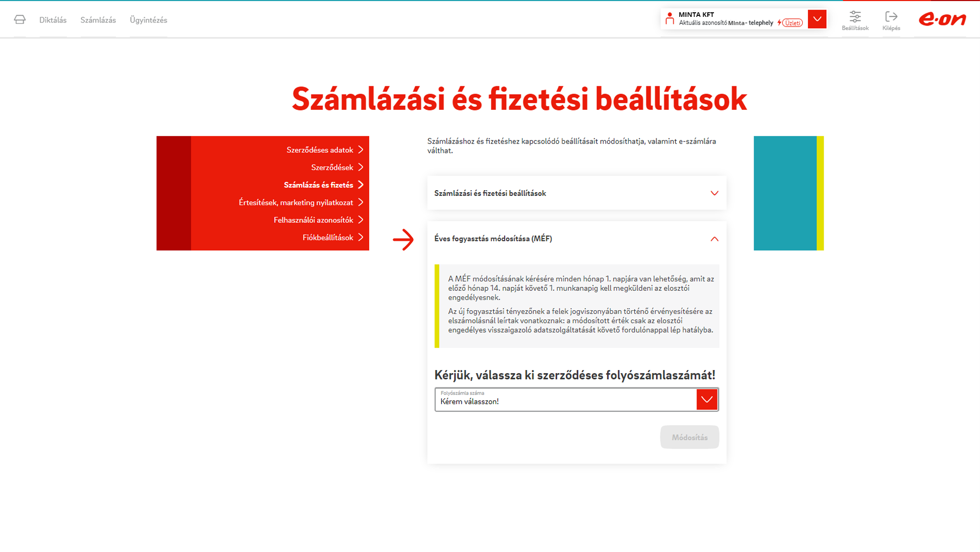Go to Szerződések in the sidebar
Image resolution: width=980 pixels, height=552 pixels.
(332, 168)
